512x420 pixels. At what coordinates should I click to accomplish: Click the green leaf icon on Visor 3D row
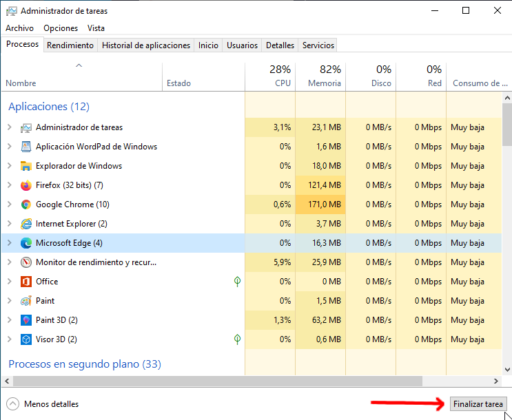[x=237, y=339]
